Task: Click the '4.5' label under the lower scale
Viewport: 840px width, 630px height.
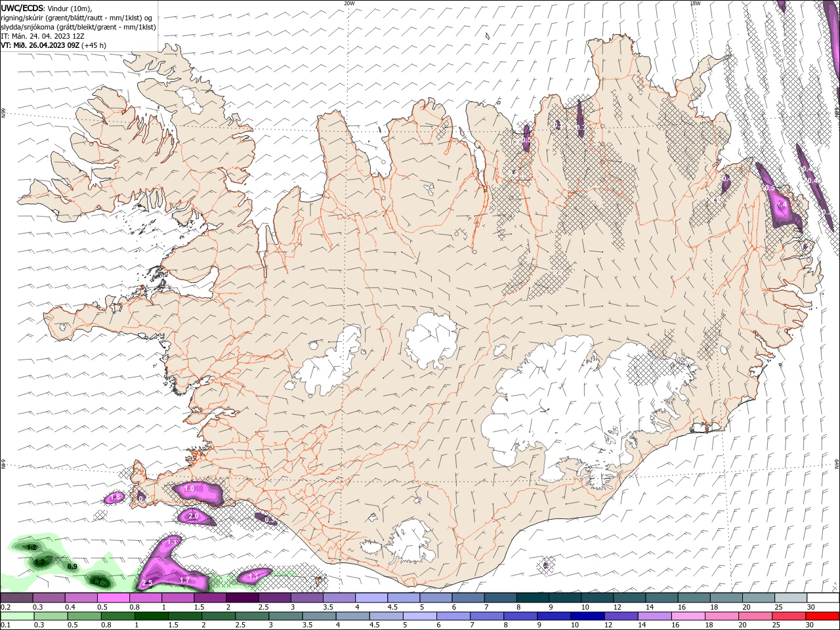Action: click(374, 625)
